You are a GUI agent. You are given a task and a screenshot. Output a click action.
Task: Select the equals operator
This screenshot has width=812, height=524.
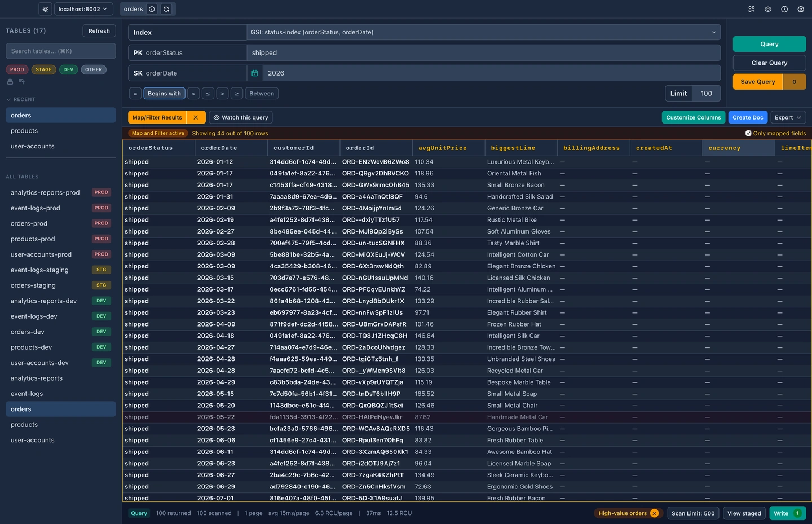click(x=135, y=94)
